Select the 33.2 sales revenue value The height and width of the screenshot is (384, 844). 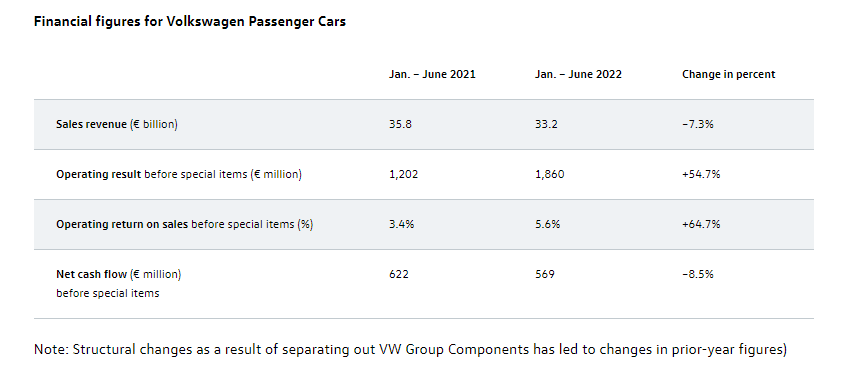click(546, 124)
